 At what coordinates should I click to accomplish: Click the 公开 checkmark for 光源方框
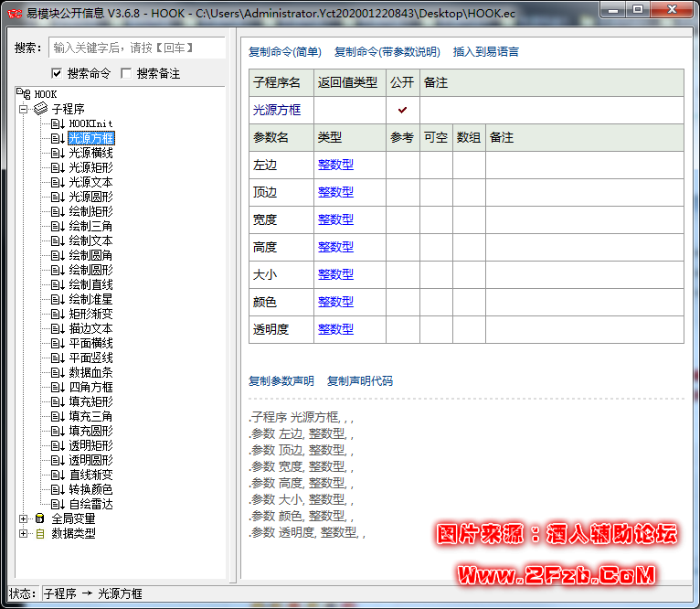(x=402, y=110)
